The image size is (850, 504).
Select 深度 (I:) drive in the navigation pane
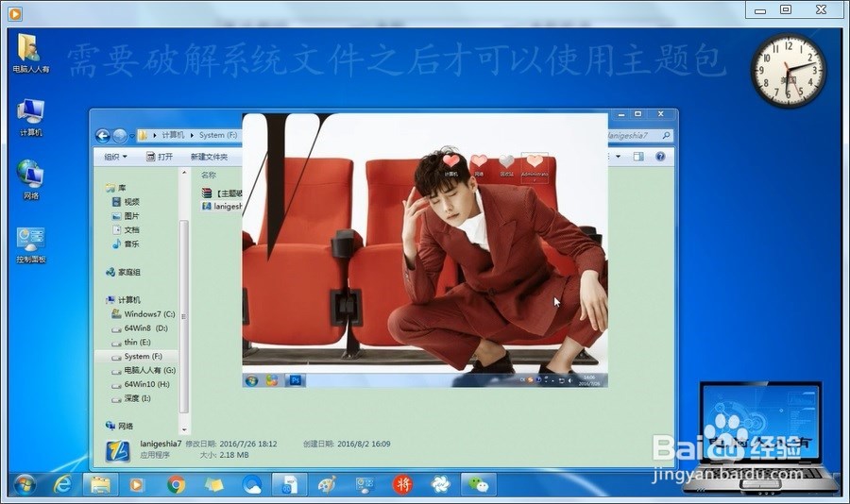[x=131, y=398]
